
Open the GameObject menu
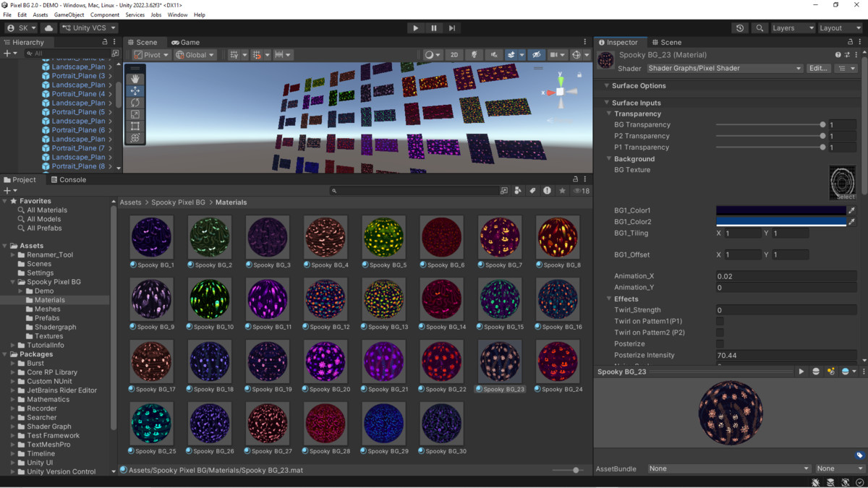[69, 14]
